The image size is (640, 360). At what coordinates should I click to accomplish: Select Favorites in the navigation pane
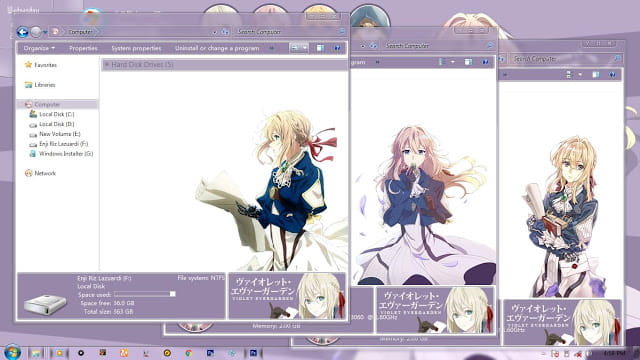(x=45, y=65)
